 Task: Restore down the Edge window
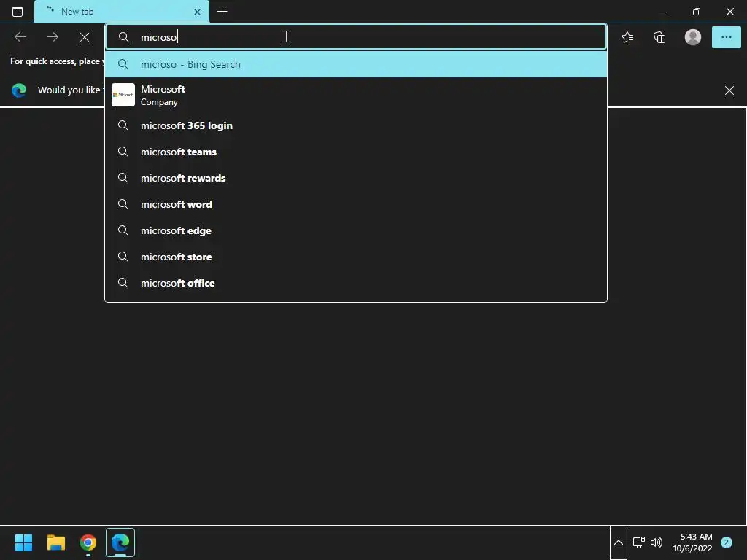coord(697,12)
